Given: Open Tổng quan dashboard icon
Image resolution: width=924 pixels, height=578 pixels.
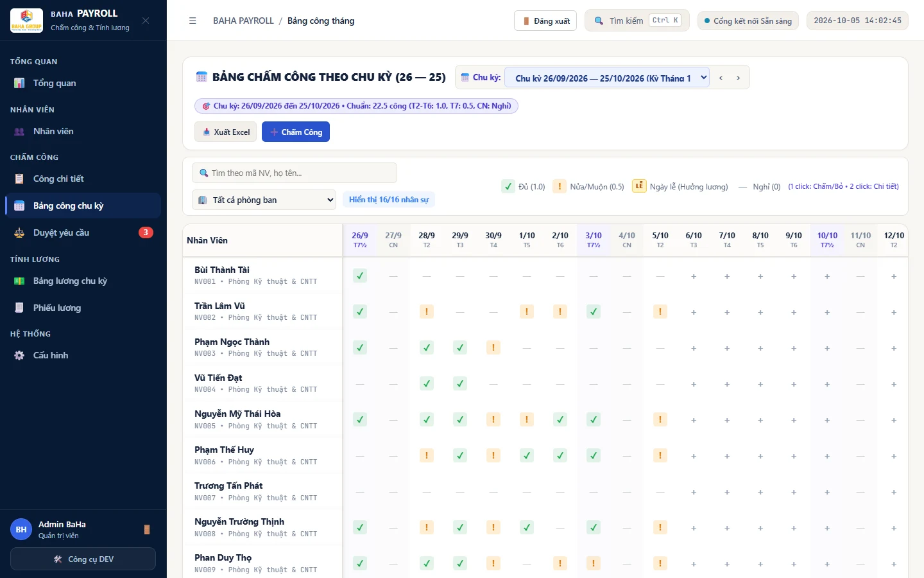Looking at the screenshot, I should 19,83.
